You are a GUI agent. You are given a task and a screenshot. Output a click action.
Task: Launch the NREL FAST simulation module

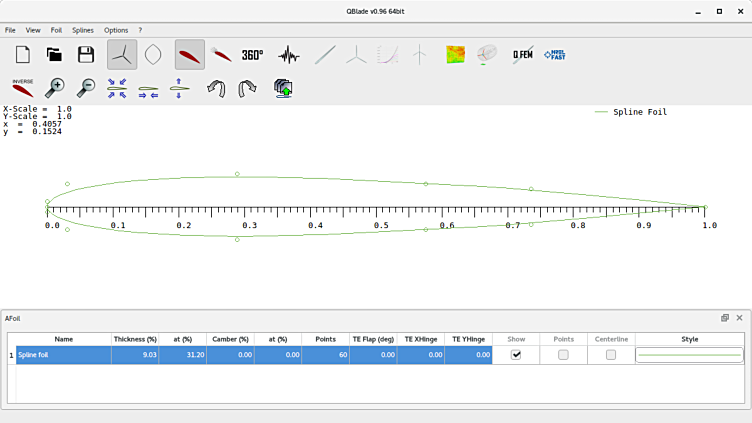[554, 55]
